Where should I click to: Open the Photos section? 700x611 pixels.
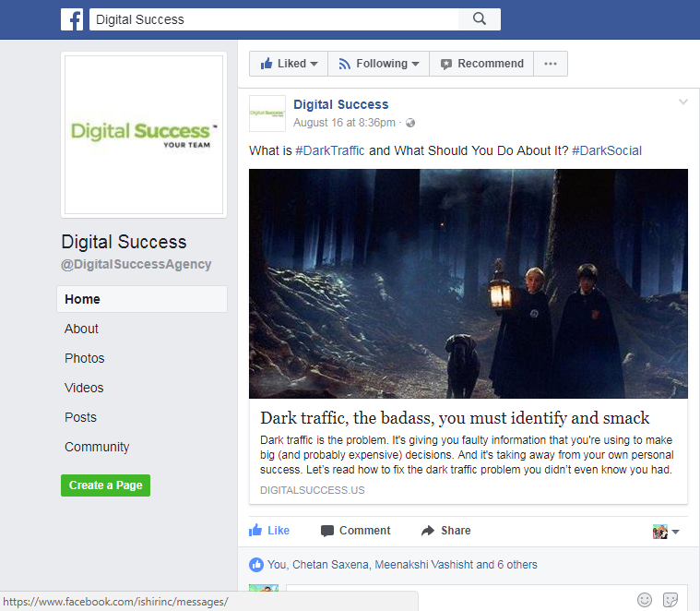tap(84, 358)
